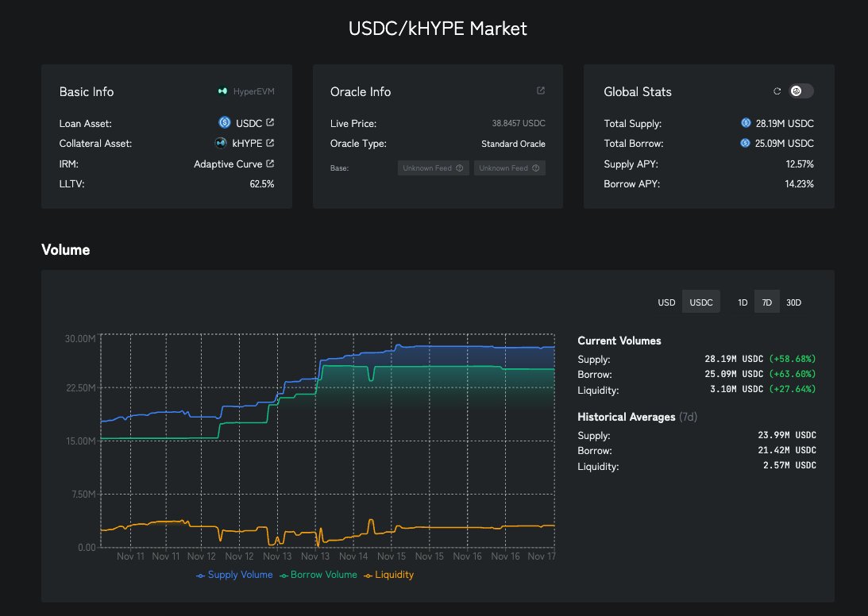Switch volume units to USD
The height and width of the screenshot is (616, 868).
(x=666, y=302)
